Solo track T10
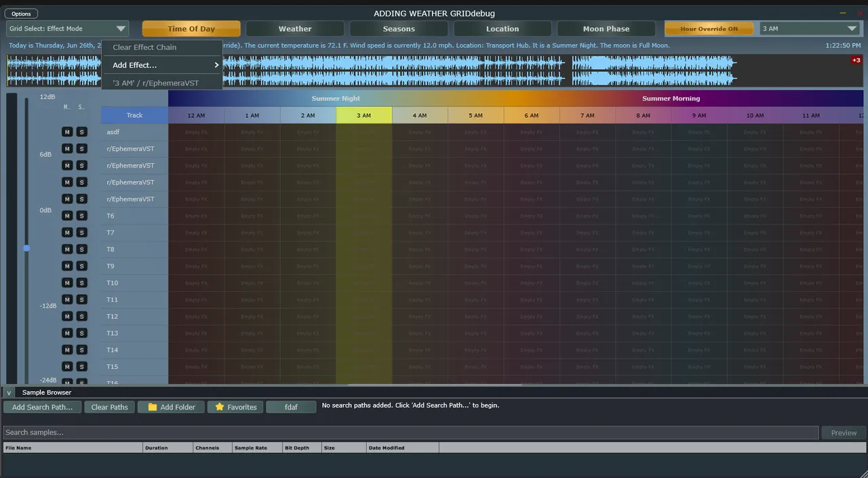The image size is (868, 478). 81,283
